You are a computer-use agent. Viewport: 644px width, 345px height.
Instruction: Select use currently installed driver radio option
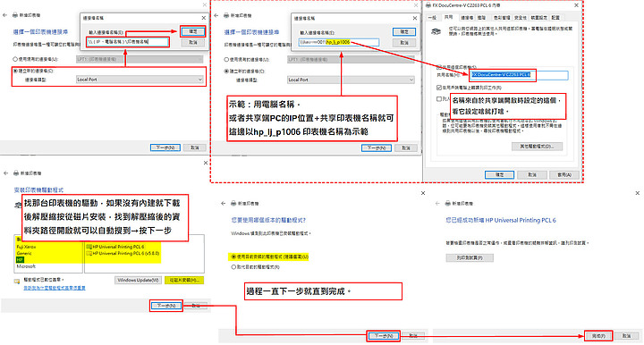pyautogui.click(x=233, y=257)
